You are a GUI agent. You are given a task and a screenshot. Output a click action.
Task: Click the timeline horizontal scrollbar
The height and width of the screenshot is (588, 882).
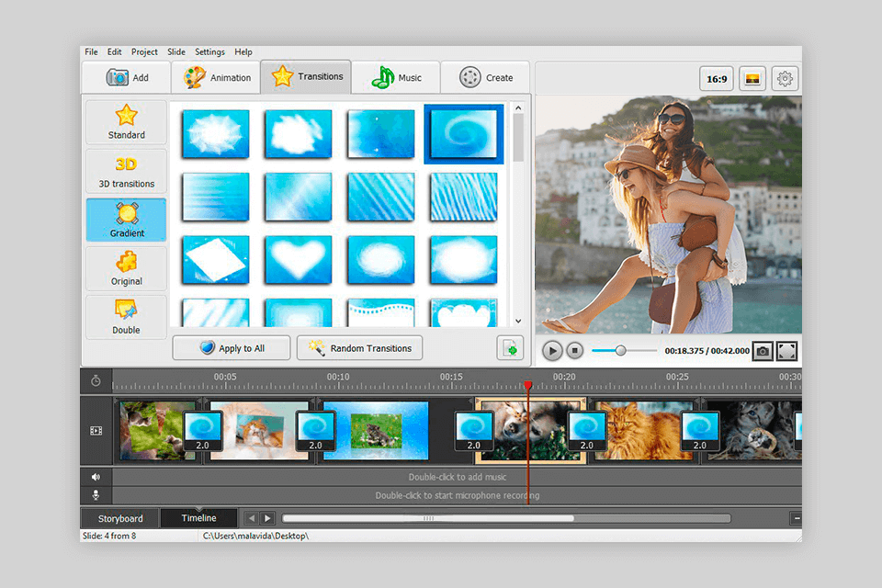pos(428,518)
